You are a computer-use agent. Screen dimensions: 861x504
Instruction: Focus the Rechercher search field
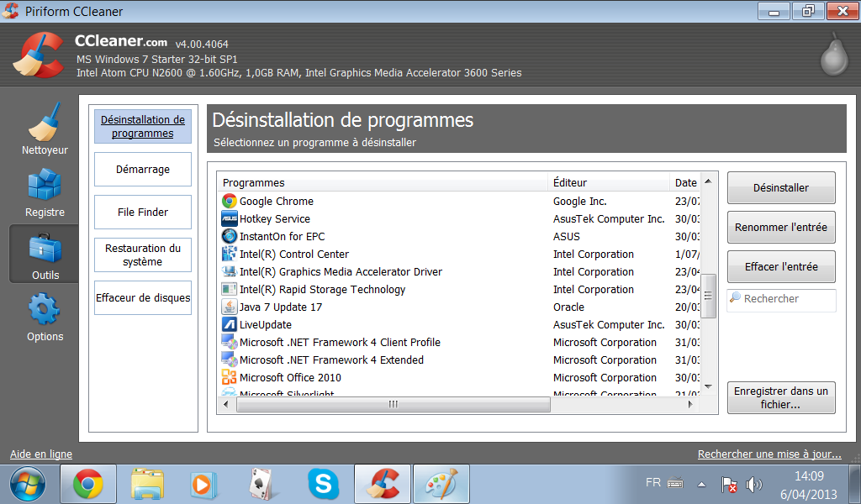click(781, 299)
